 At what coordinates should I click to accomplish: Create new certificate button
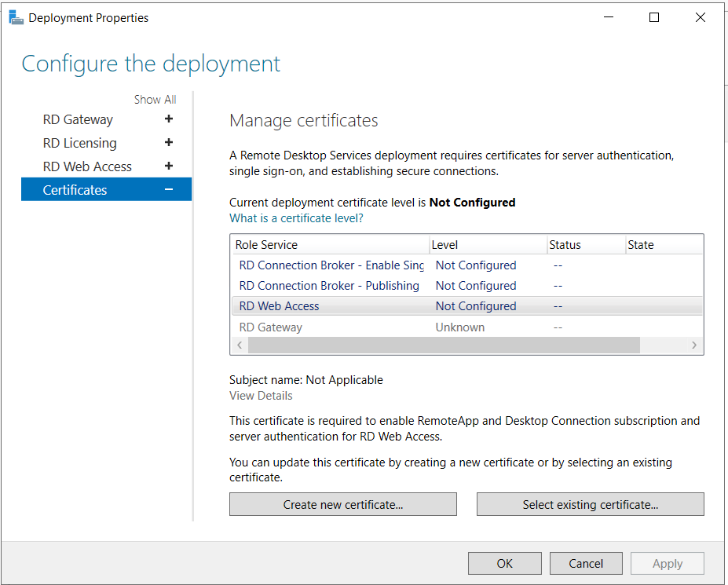click(343, 504)
